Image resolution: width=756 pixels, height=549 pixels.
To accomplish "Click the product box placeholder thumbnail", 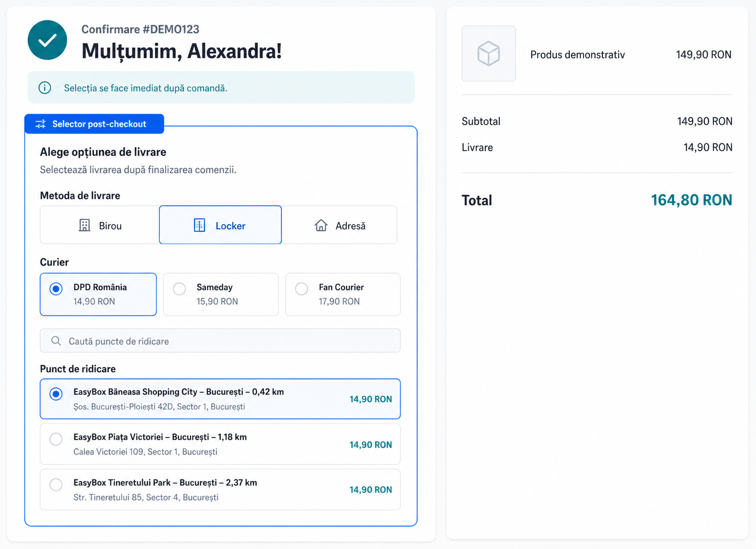I will click(489, 53).
